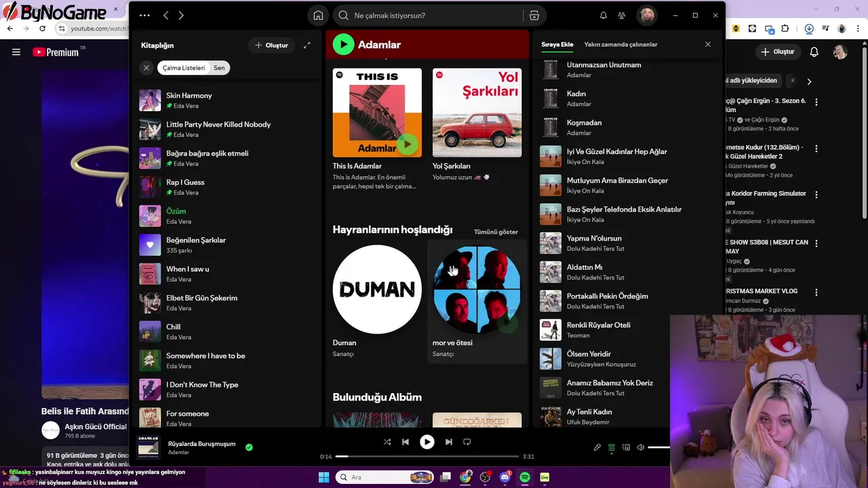Mute Spotify with speaker icon
Image resolution: width=868 pixels, height=488 pixels.
(641, 447)
